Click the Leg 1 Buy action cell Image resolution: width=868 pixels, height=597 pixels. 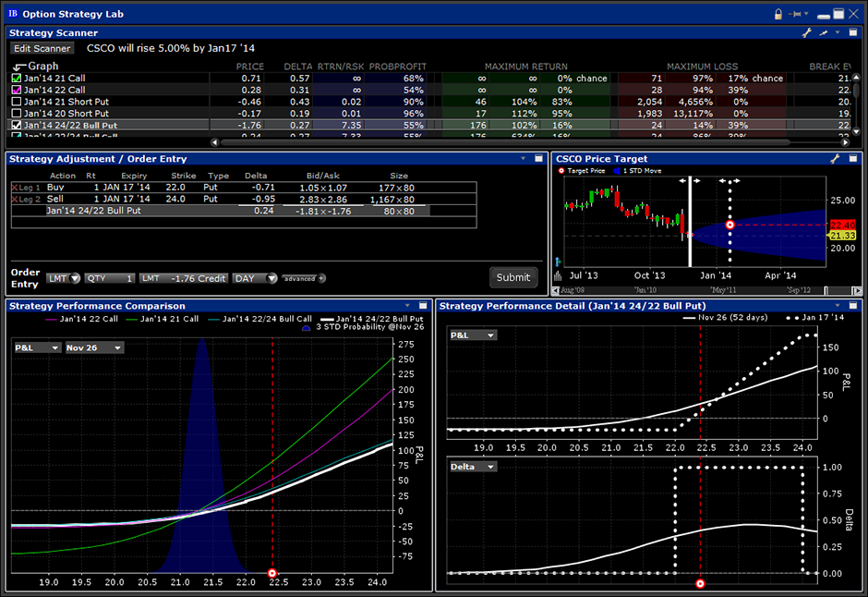(55, 188)
